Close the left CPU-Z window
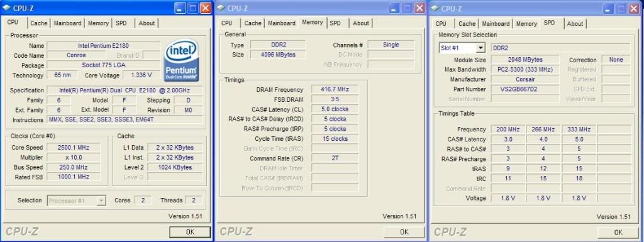 click(x=206, y=8)
